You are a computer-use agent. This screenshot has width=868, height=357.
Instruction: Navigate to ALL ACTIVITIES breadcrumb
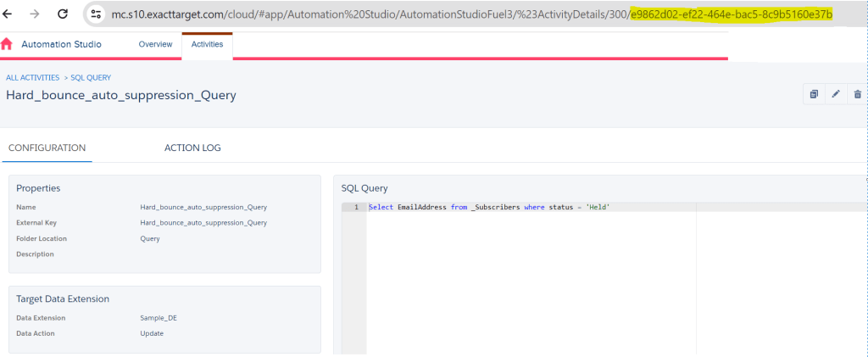[x=32, y=78]
